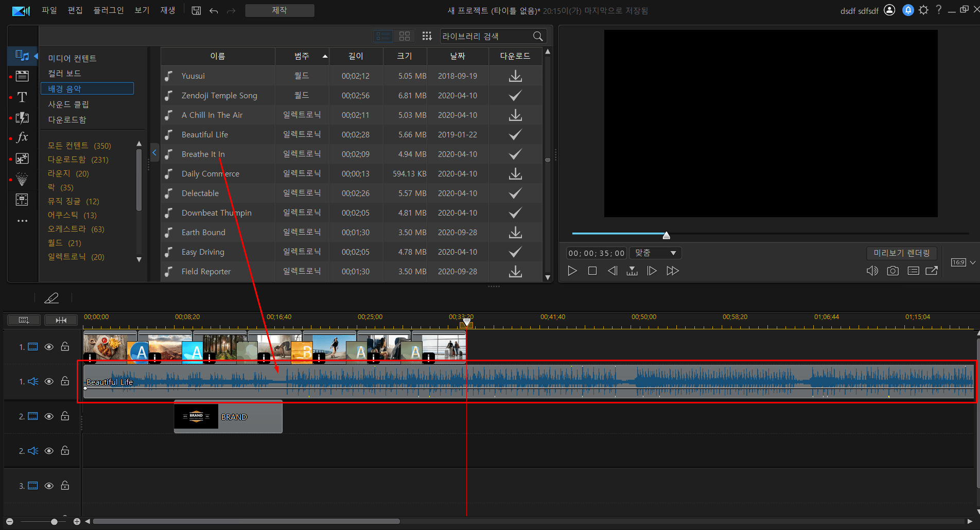The width and height of the screenshot is (980, 530).
Task: Open the settings gear icon
Action: pyautogui.click(x=923, y=10)
